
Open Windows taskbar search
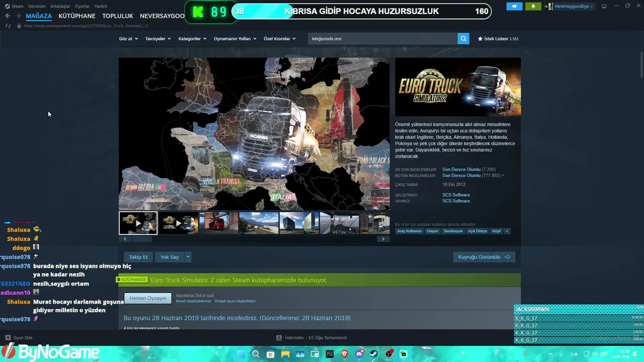[x=256, y=354]
